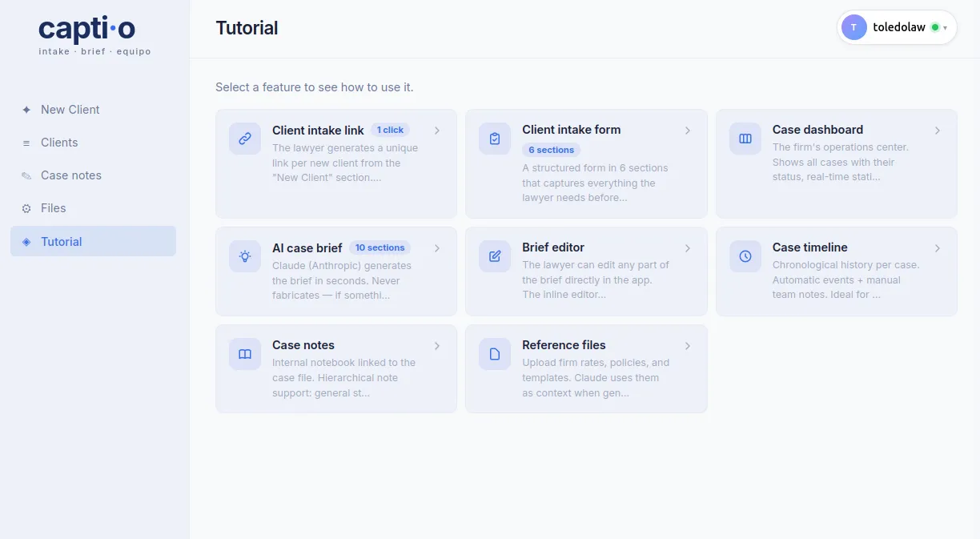Click the columns icon on Case dashboard card
The width and height of the screenshot is (980, 539).
tap(745, 139)
